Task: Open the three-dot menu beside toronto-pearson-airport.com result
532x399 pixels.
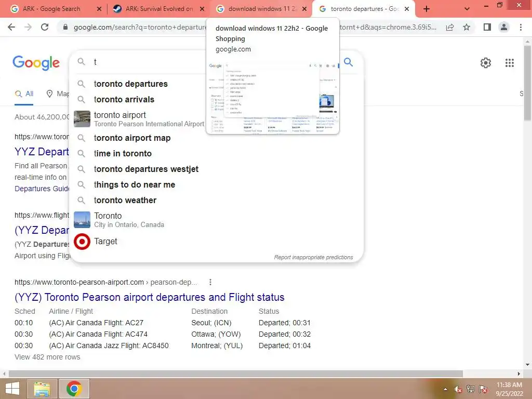Action: (210, 282)
